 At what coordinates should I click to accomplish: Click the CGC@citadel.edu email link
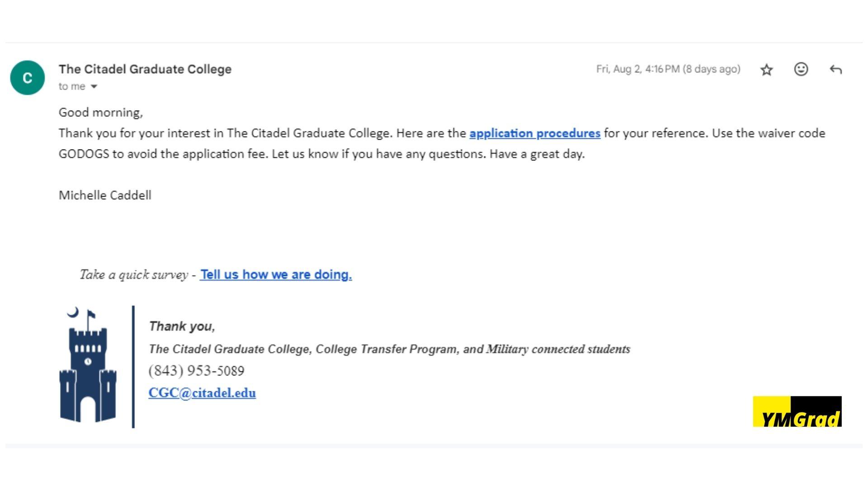(x=202, y=393)
